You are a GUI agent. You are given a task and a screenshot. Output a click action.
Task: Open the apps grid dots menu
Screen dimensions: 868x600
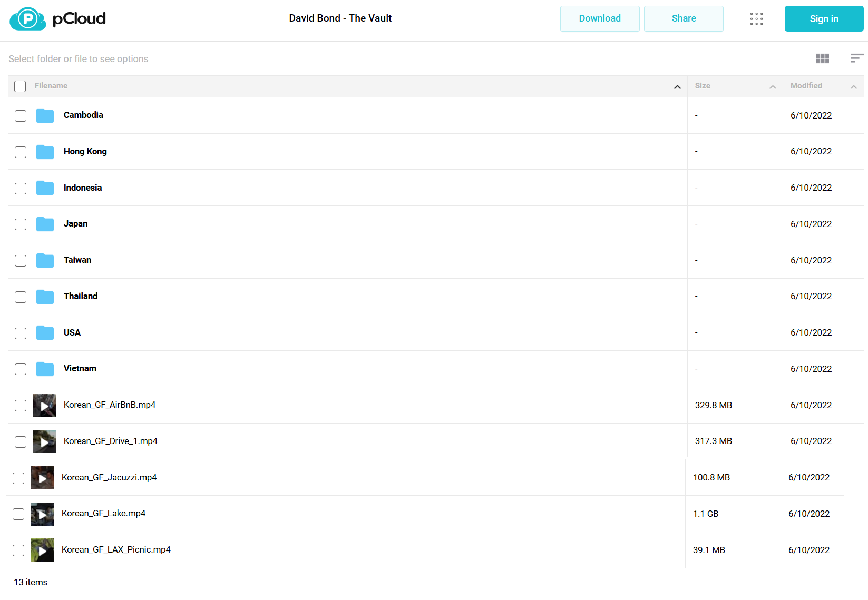click(756, 19)
